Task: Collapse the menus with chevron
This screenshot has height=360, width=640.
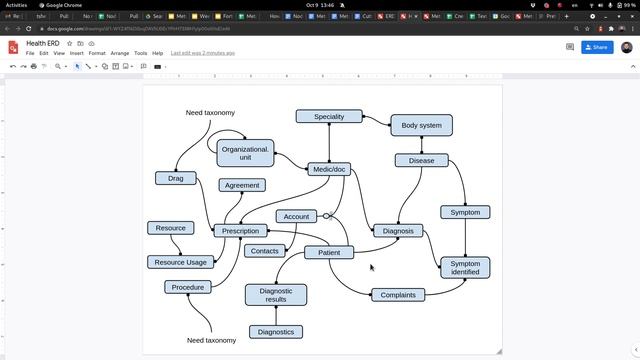Action: click(x=633, y=67)
